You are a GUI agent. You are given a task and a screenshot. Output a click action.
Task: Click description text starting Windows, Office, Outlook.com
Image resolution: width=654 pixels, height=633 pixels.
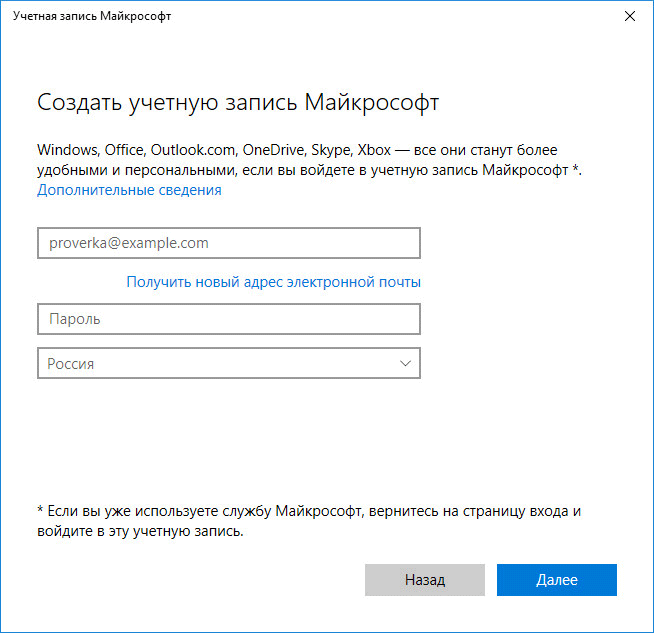309,160
